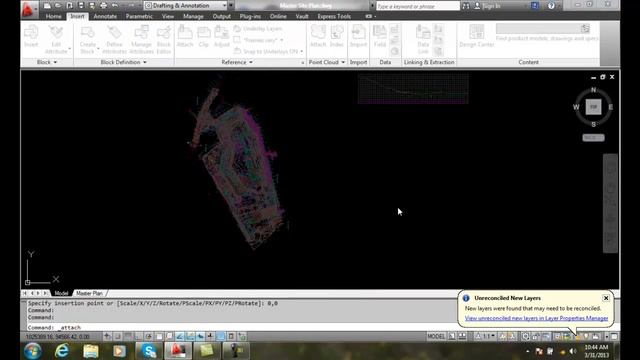
Task: Click View unreconciled new layers link
Action: (x=536, y=318)
